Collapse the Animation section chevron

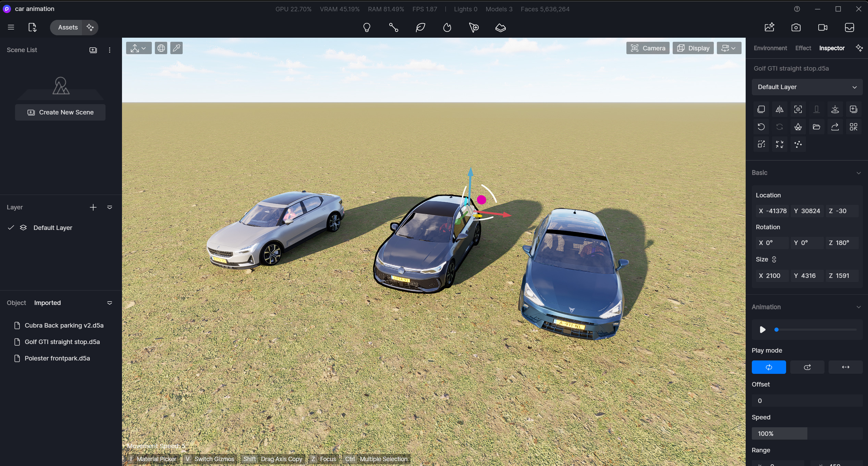(x=858, y=307)
